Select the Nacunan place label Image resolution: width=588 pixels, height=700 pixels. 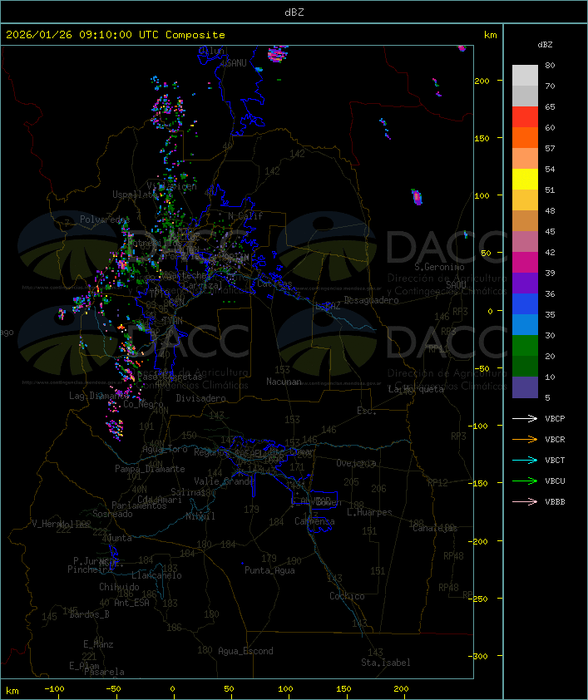(284, 382)
